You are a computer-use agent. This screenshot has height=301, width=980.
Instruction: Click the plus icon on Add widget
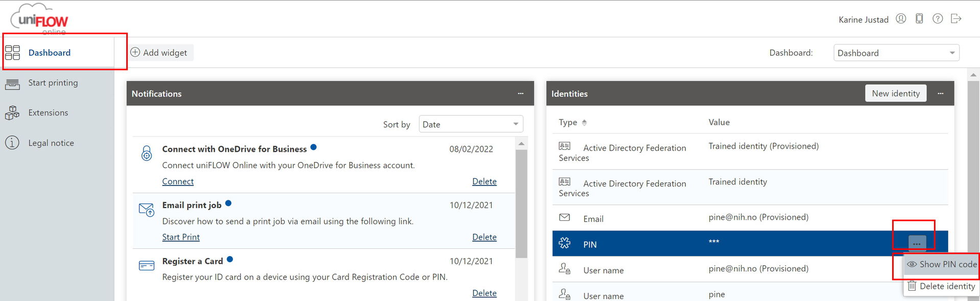[x=135, y=52]
